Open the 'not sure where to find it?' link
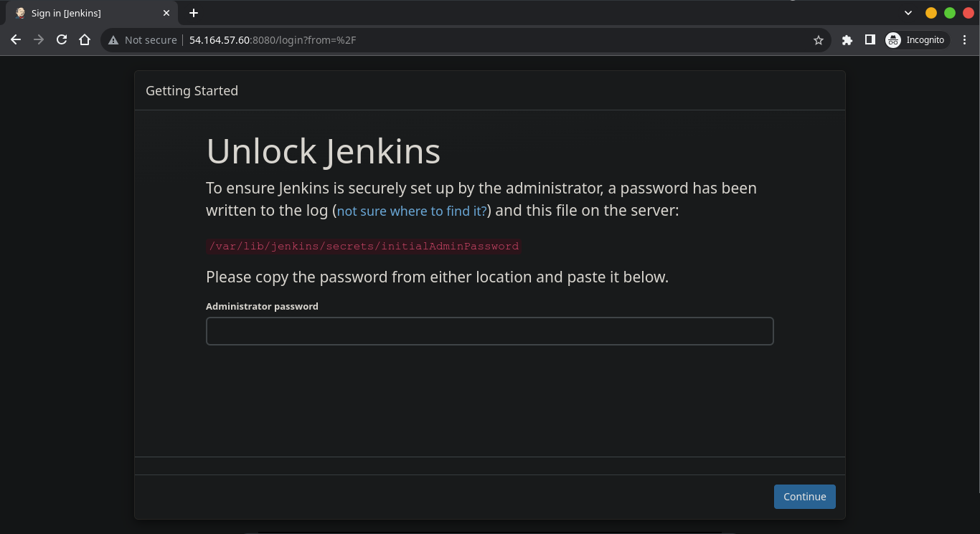Image resolution: width=980 pixels, height=534 pixels. 412,211
